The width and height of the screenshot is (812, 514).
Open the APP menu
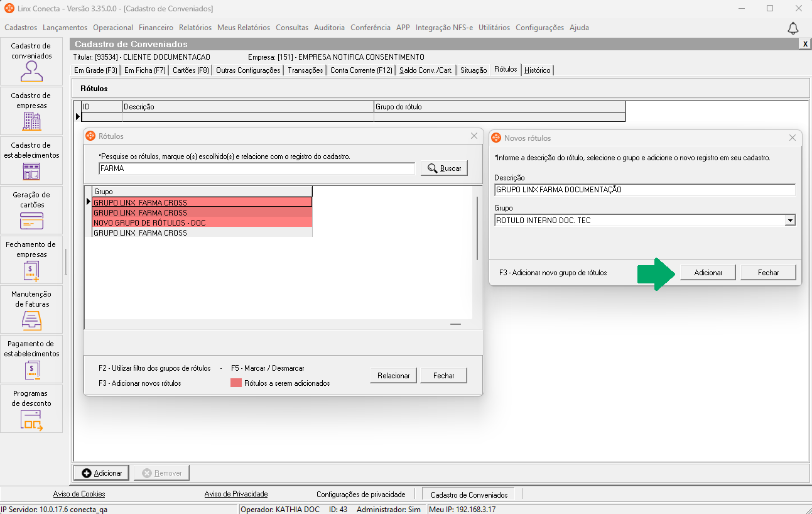403,28
